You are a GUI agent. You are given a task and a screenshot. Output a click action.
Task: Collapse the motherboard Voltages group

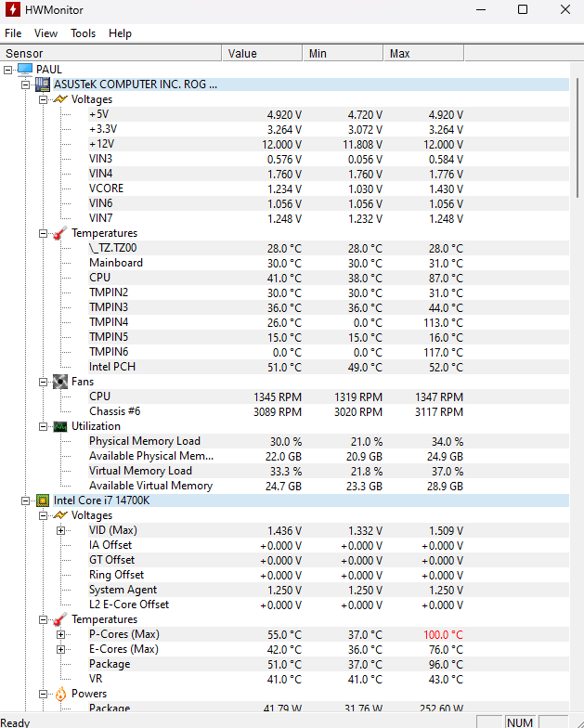(x=43, y=99)
